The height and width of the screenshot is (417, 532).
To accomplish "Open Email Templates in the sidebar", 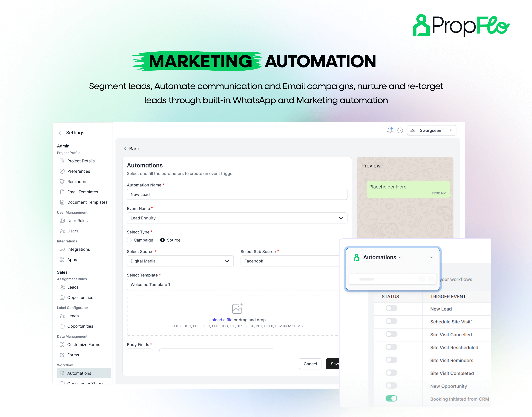I will pos(82,192).
